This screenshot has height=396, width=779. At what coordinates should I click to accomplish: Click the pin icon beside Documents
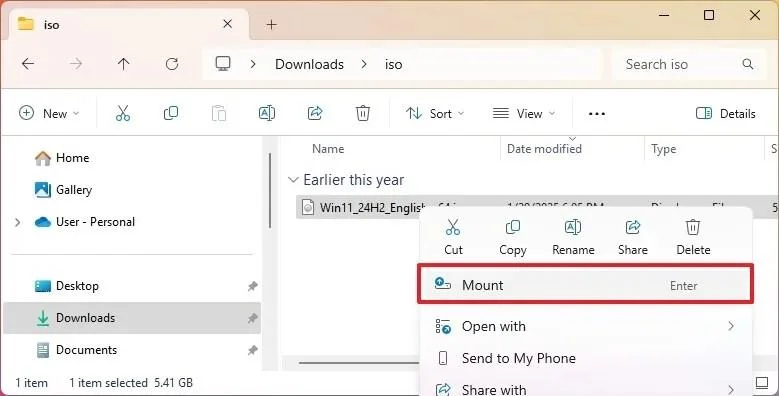pos(252,350)
